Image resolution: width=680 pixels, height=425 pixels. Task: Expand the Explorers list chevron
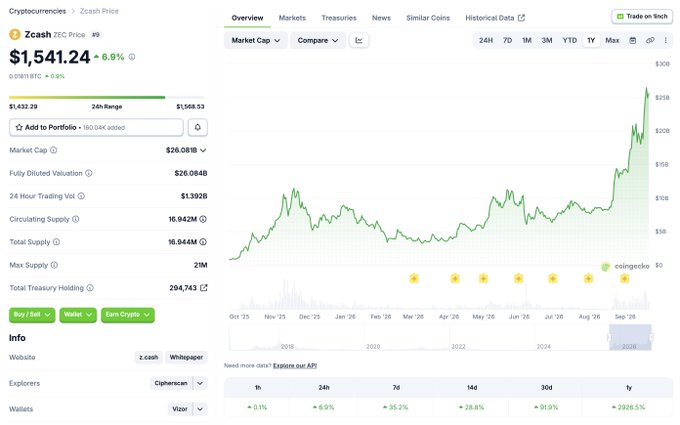tap(200, 383)
